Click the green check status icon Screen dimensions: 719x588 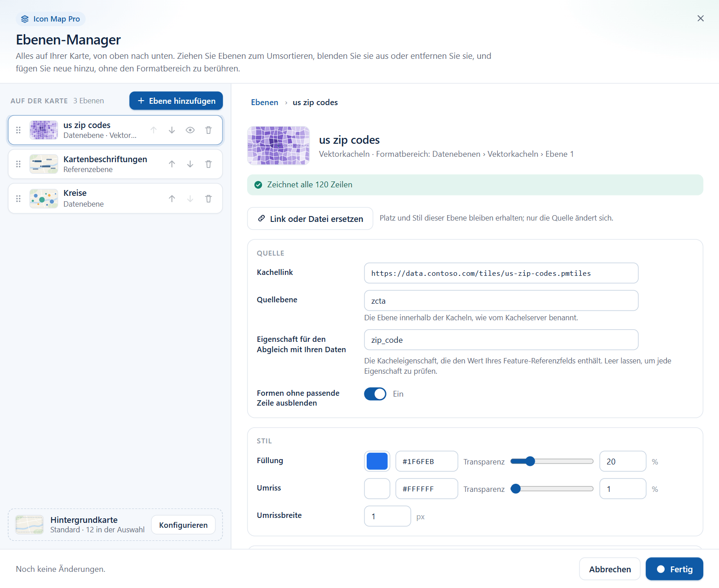pyautogui.click(x=258, y=185)
